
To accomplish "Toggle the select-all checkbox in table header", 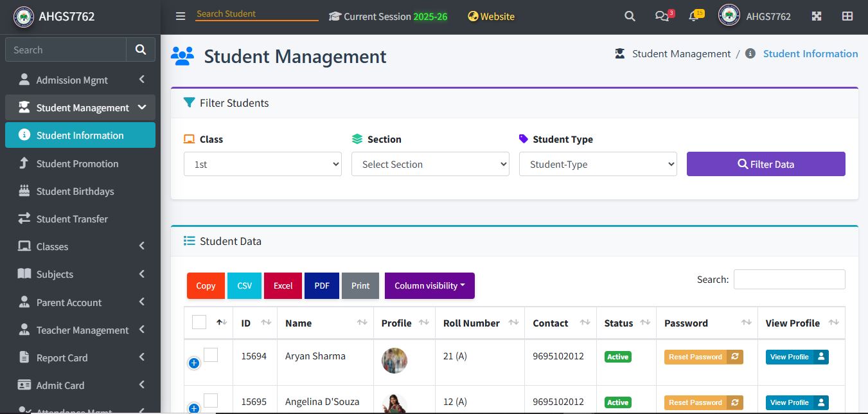I will tap(199, 322).
